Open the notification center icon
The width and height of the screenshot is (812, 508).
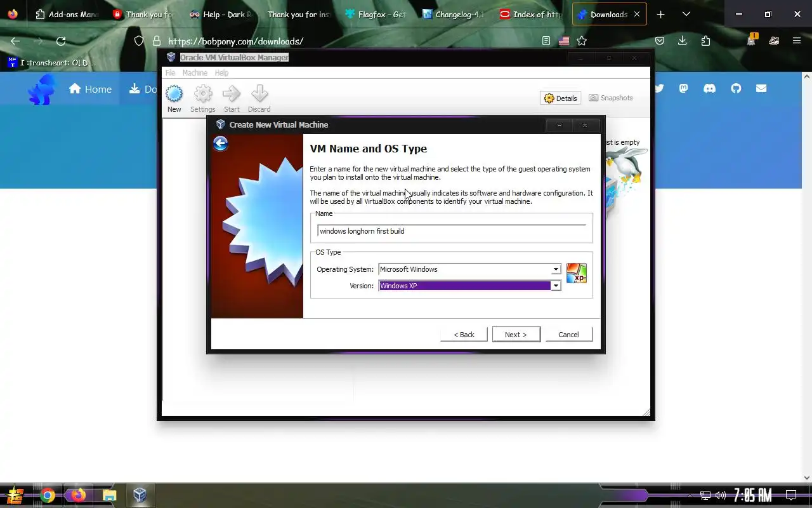click(791, 495)
